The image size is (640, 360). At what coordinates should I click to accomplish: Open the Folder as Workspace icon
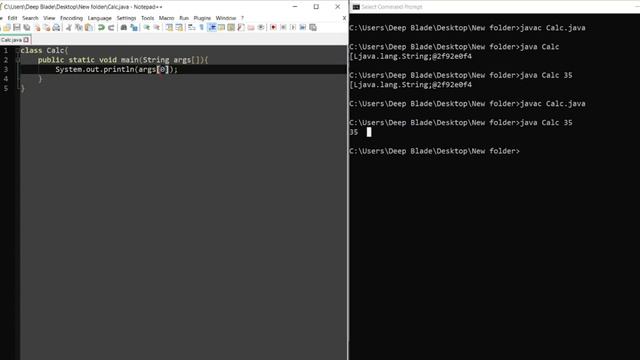point(251,27)
